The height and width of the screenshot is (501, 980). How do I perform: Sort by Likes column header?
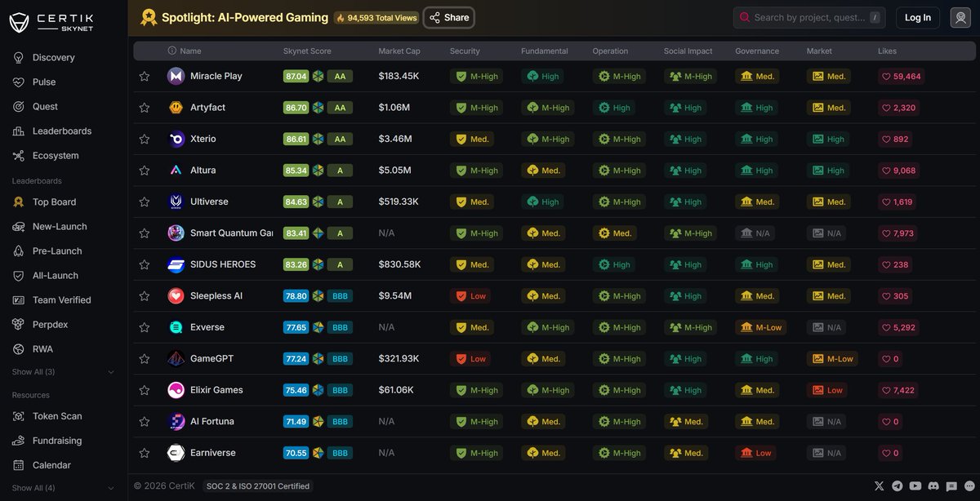(887, 51)
